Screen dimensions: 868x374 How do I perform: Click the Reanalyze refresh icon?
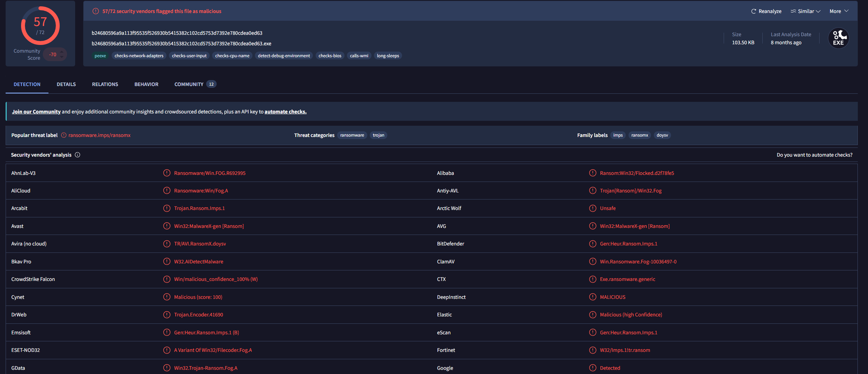(x=754, y=11)
